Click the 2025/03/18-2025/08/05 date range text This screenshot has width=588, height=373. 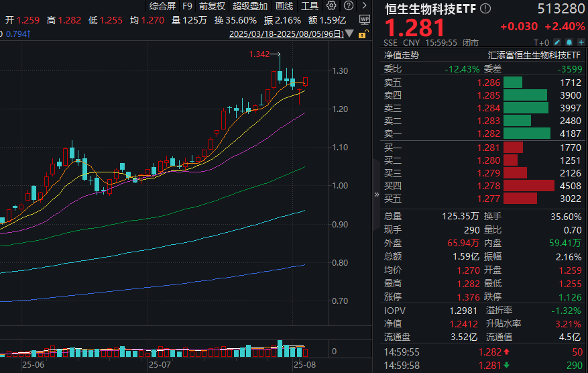286,33
